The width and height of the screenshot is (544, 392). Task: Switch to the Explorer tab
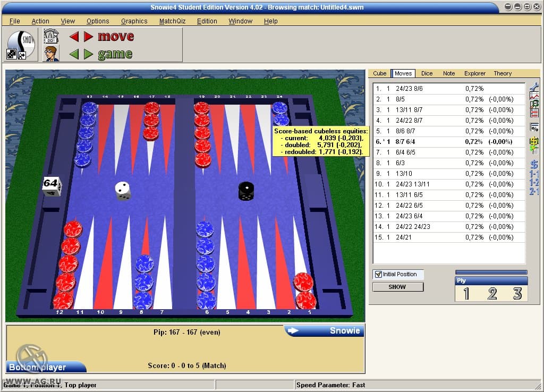pyautogui.click(x=475, y=73)
